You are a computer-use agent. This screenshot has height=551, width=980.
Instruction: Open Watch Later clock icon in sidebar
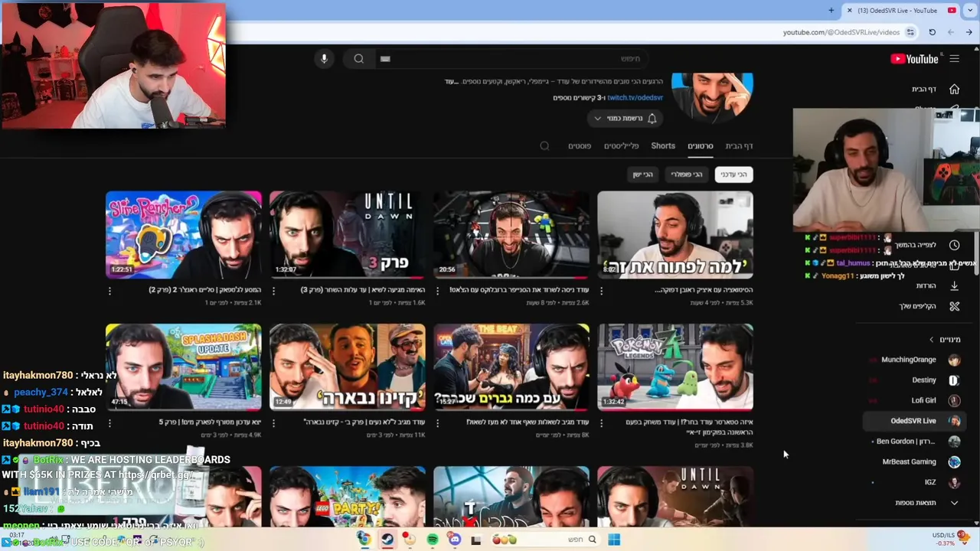tap(954, 245)
